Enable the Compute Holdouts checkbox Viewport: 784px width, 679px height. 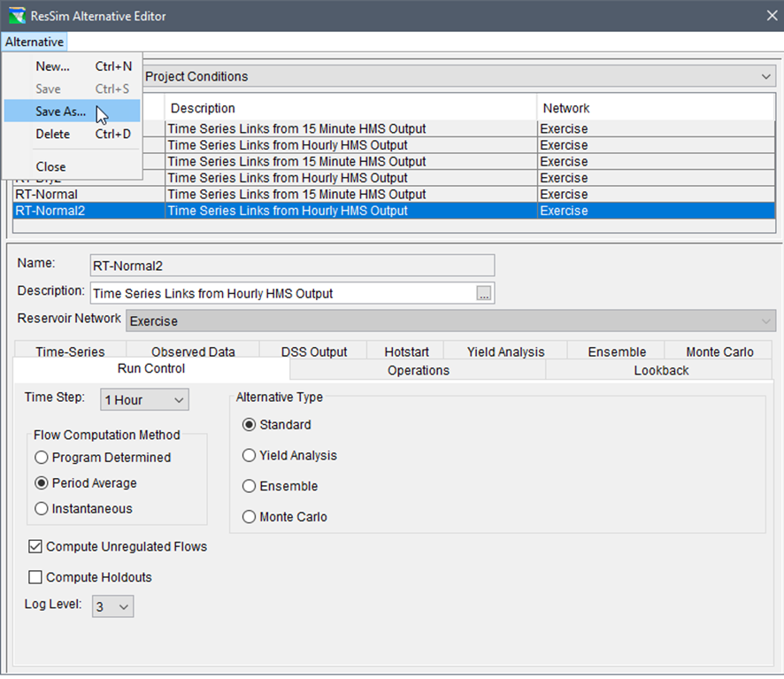coord(35,577)
